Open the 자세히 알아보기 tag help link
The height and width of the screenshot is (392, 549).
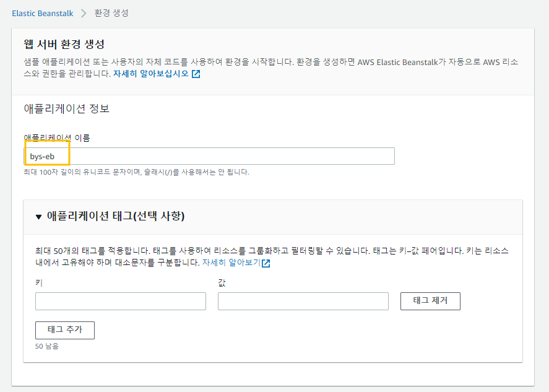231,263
